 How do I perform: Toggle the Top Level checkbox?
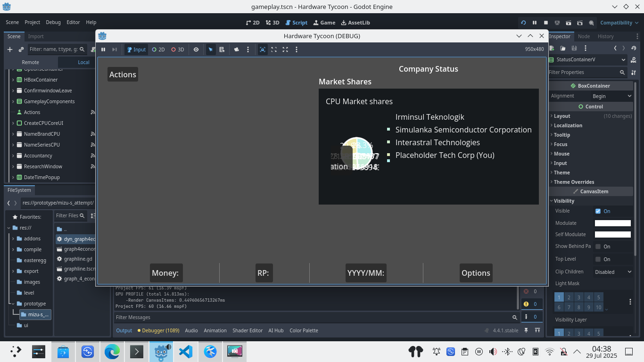[598, 259]
